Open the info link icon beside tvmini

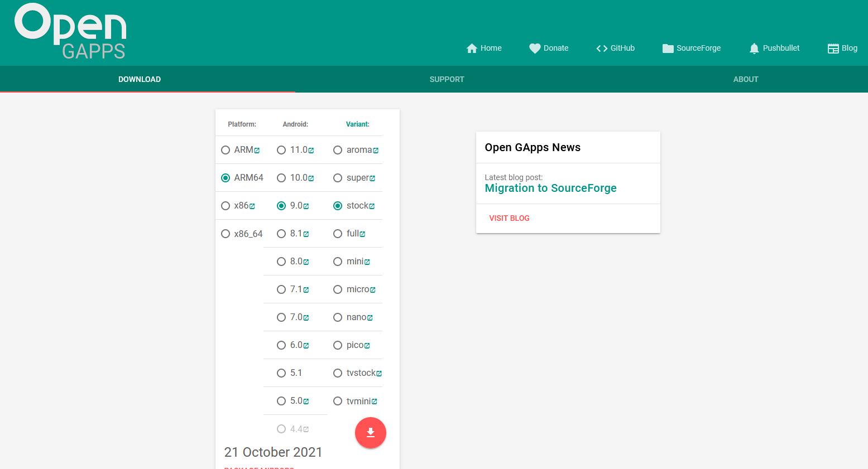tap(374, 402)
